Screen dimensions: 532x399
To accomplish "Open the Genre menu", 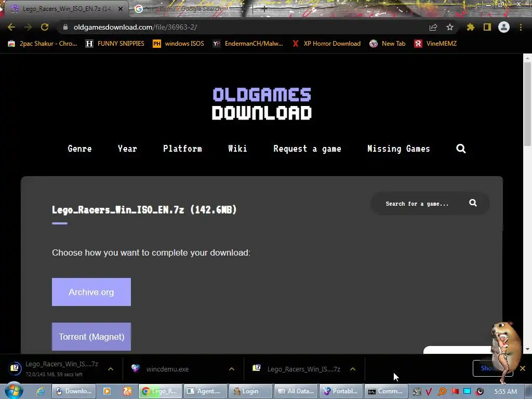I will coord(79,149).
